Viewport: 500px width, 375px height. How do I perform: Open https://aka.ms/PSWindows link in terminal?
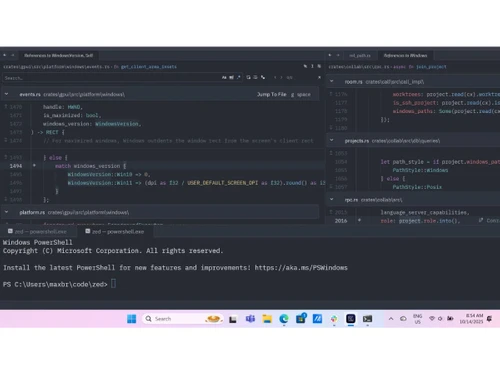[x=301, y=268]
